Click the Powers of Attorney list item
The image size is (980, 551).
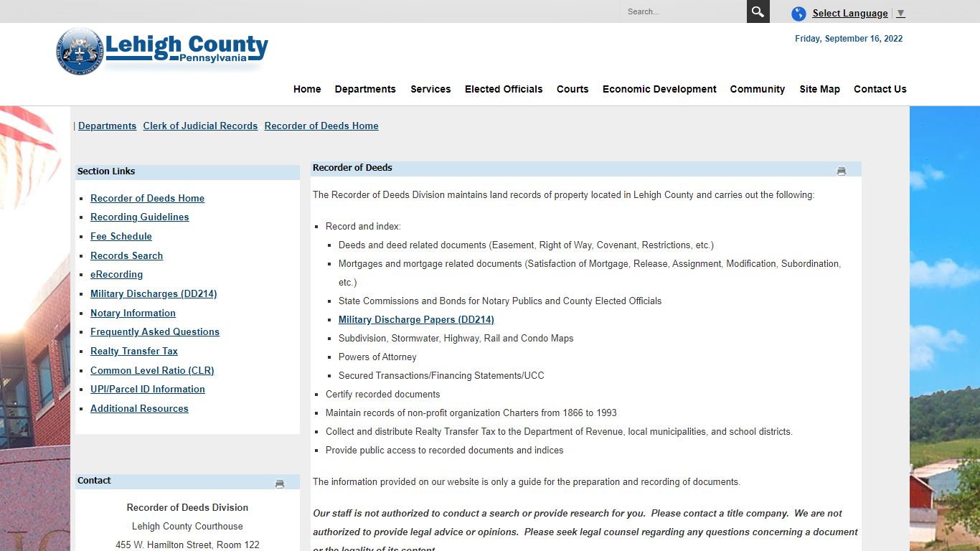377,357
